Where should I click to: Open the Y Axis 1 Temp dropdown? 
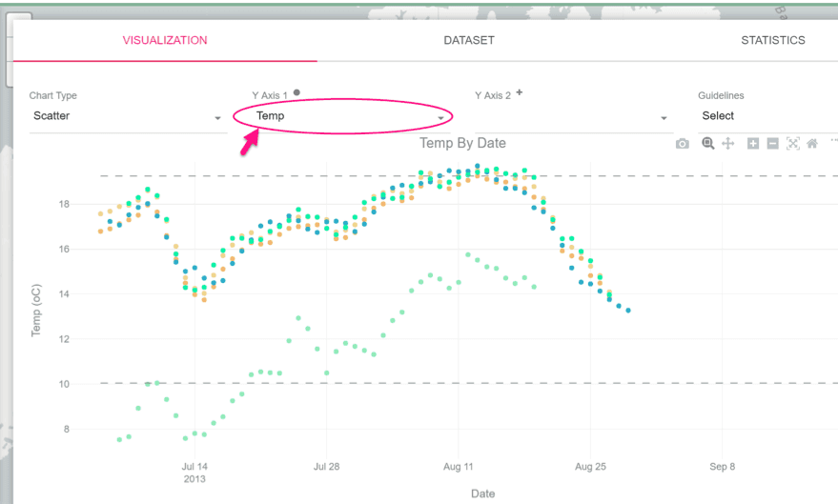351,116
